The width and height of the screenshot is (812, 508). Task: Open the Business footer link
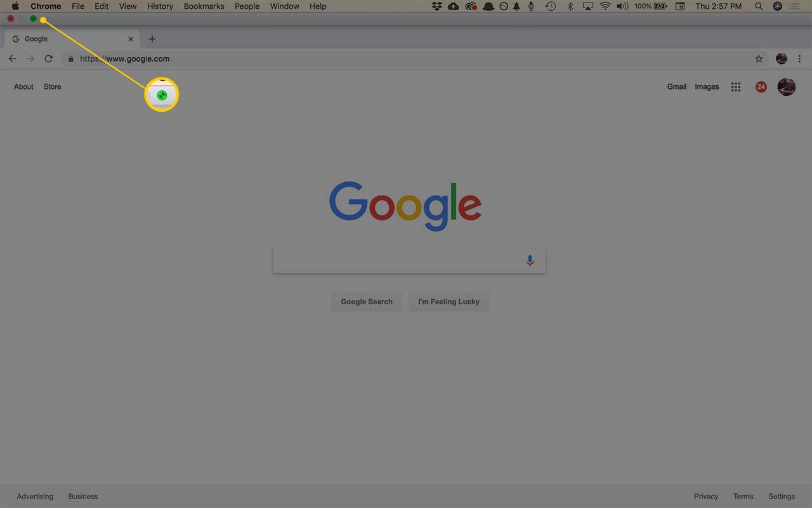[x=83, y=497]
